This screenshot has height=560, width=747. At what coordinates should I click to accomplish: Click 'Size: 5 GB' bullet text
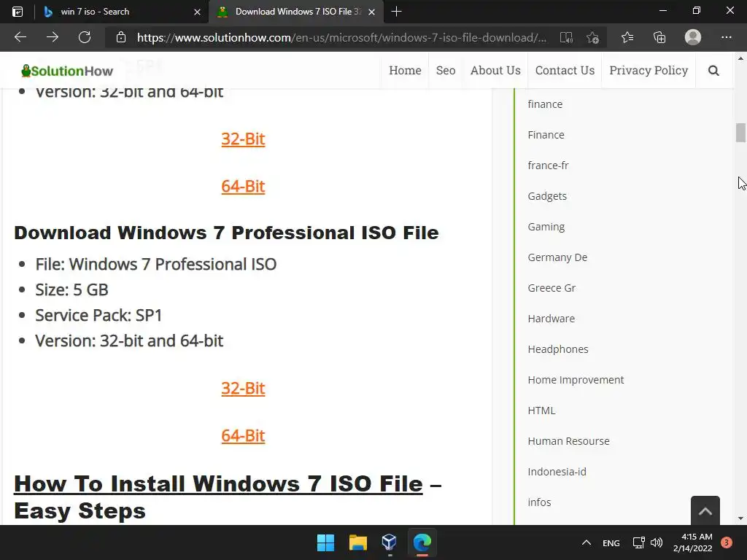pos(72,290)
